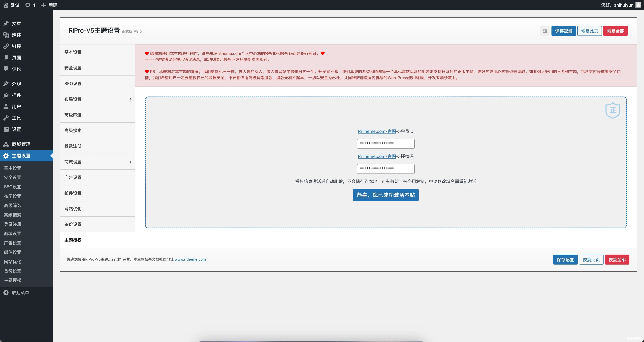Click the 用户 users icon

tap(6, 106)
